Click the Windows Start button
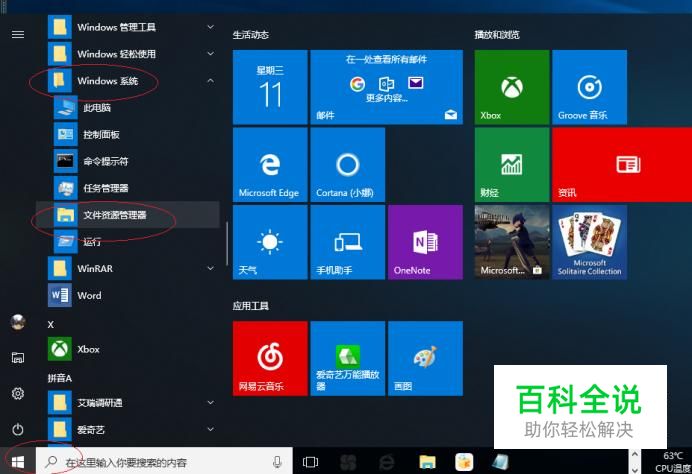 click(18, 462)
